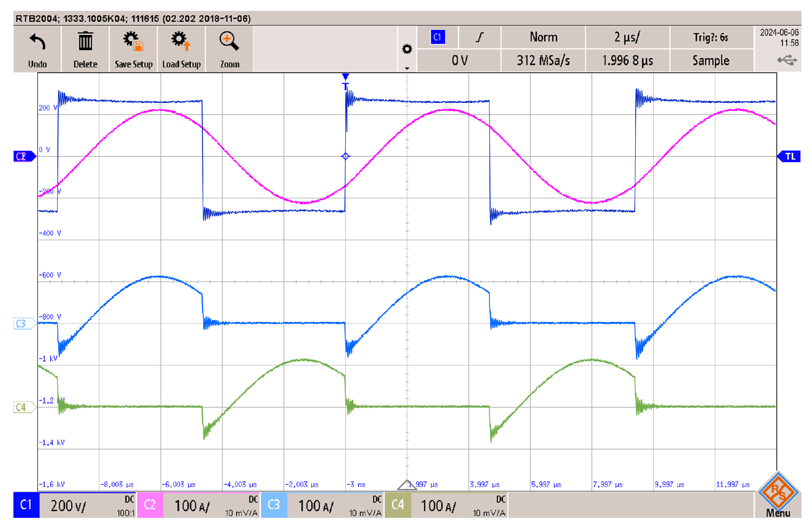Open the 2 µs/ timebase selector
This screenshot has height=530, width=812.
627,37
